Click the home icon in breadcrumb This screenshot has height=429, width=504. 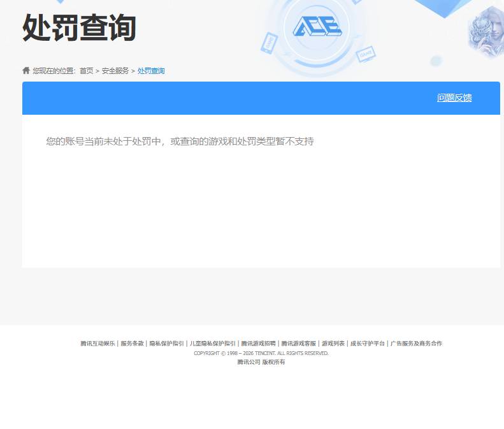click(x=26, y=70)
